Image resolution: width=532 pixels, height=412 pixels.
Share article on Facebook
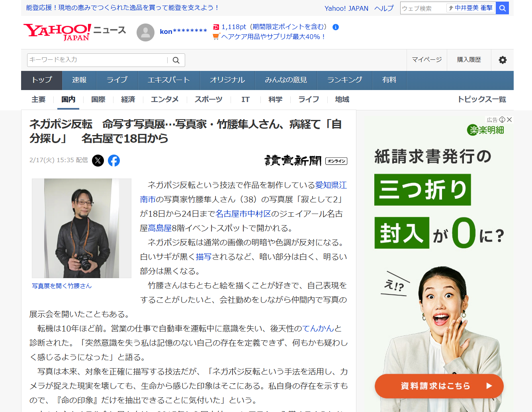114,161
